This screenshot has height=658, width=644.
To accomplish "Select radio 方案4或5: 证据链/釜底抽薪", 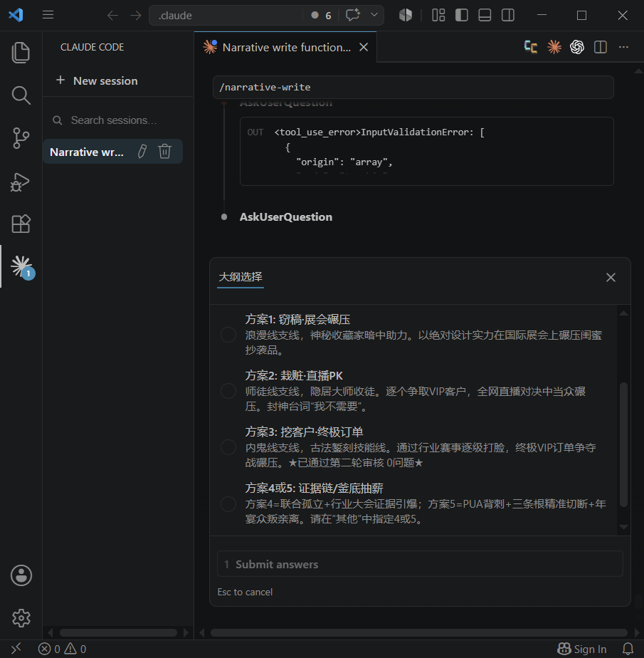I will tap(228, 503).
